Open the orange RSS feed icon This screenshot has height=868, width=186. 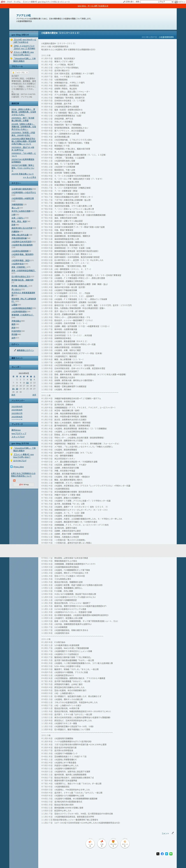(14, 480)
